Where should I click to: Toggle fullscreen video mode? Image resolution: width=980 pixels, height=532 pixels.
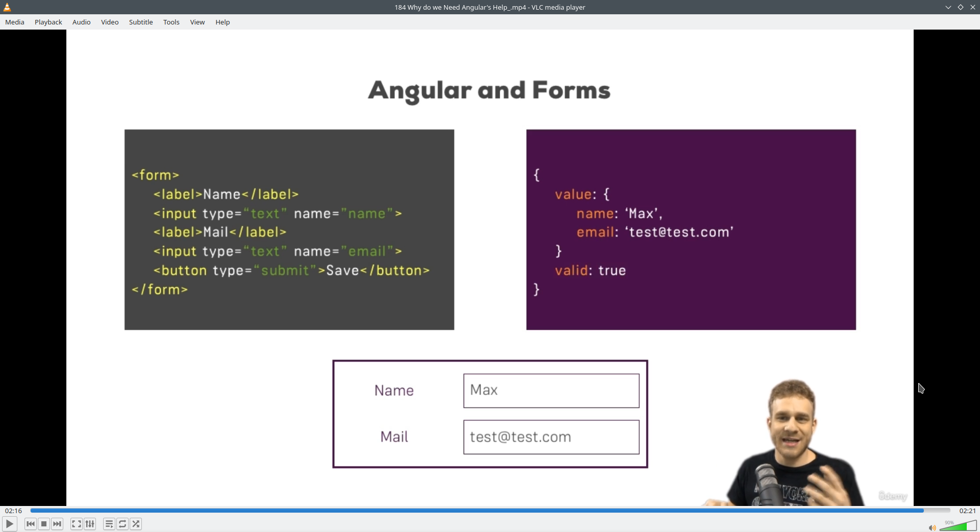tap(76, 524)
